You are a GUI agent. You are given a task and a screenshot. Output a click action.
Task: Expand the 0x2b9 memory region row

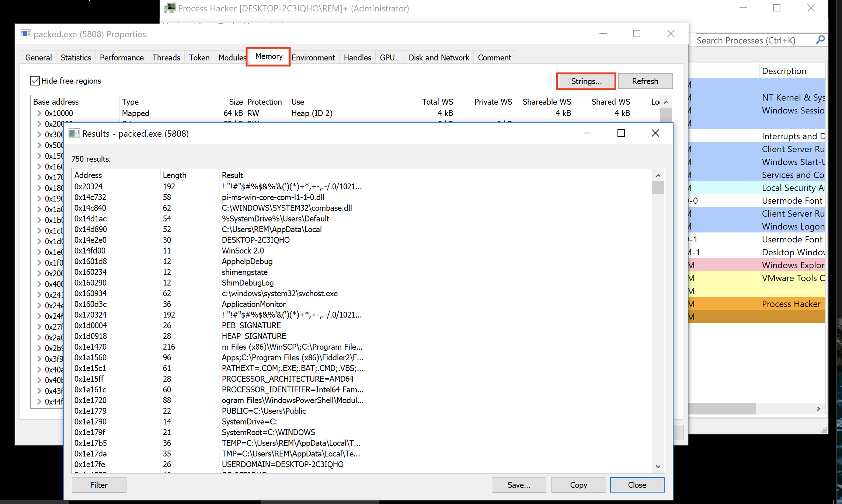pos(39,348)
